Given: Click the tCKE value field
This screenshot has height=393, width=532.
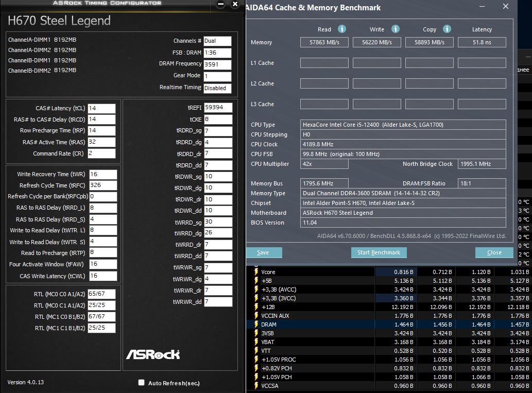Looking at the screenshot, I should [218, 119].
